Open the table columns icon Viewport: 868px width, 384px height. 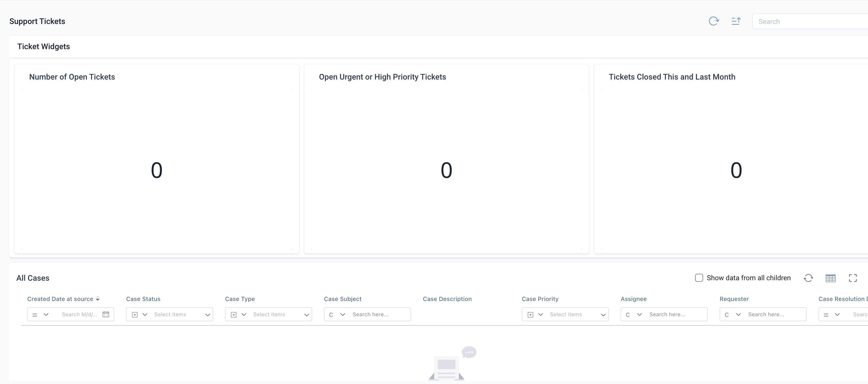click(830, 278)
